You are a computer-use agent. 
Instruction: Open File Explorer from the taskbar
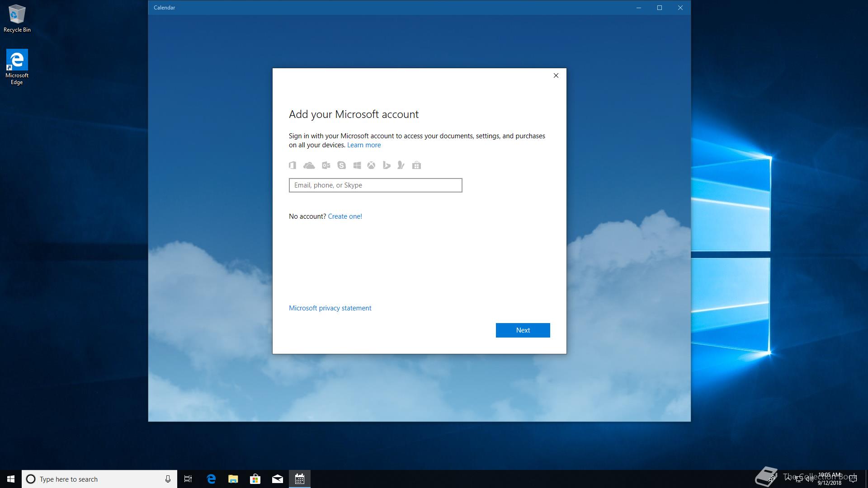tap(233, 479)
